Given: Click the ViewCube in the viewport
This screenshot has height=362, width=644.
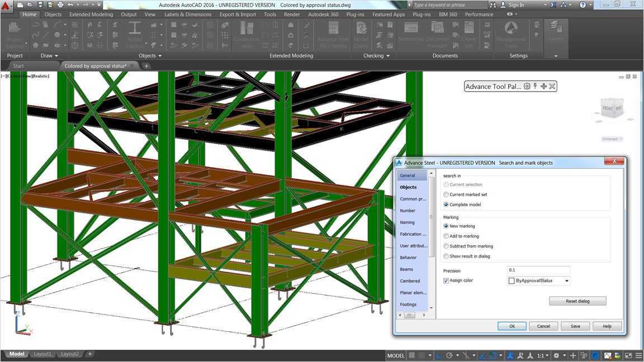Looking at the screenshot, I should click(612, 108).
